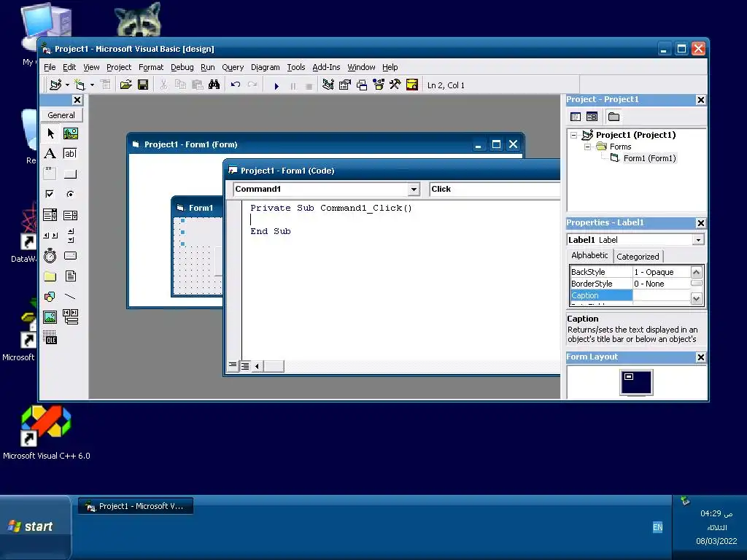Select the OLE control tool

50,338
